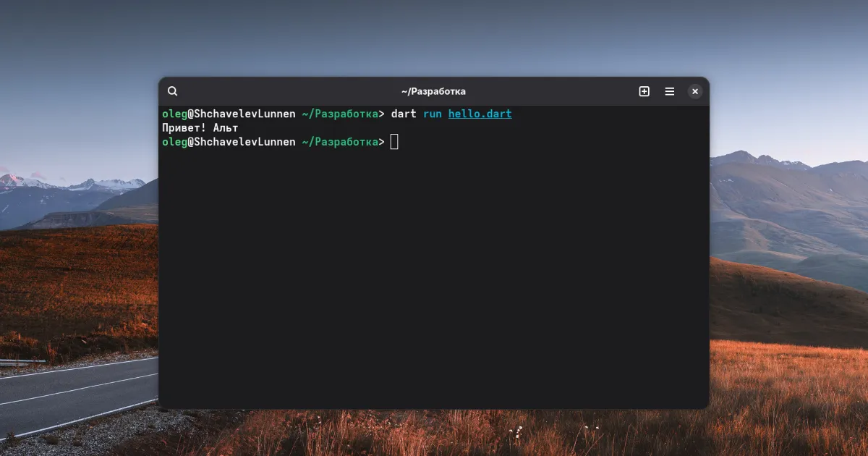Close the terminal window with X button
The width and height of the screenshot is (868, 456).
[x=694, y=91]
